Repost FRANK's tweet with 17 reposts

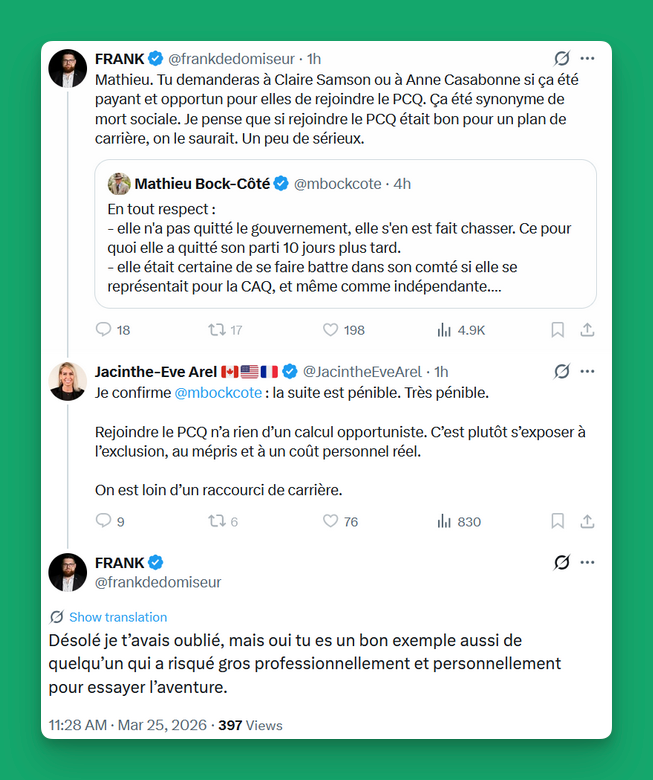[x=216, y=329]
